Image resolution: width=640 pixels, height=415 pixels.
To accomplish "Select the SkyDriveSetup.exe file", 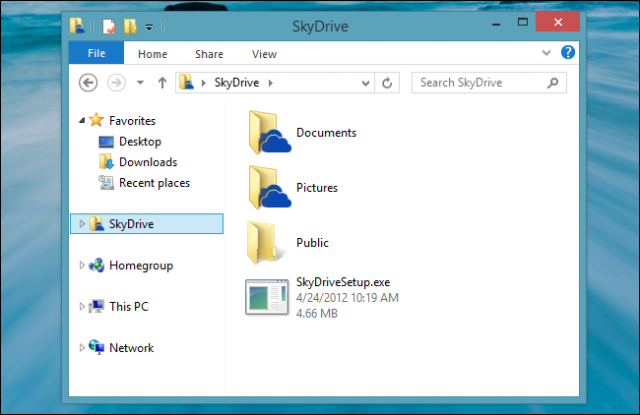I will 322,299.
